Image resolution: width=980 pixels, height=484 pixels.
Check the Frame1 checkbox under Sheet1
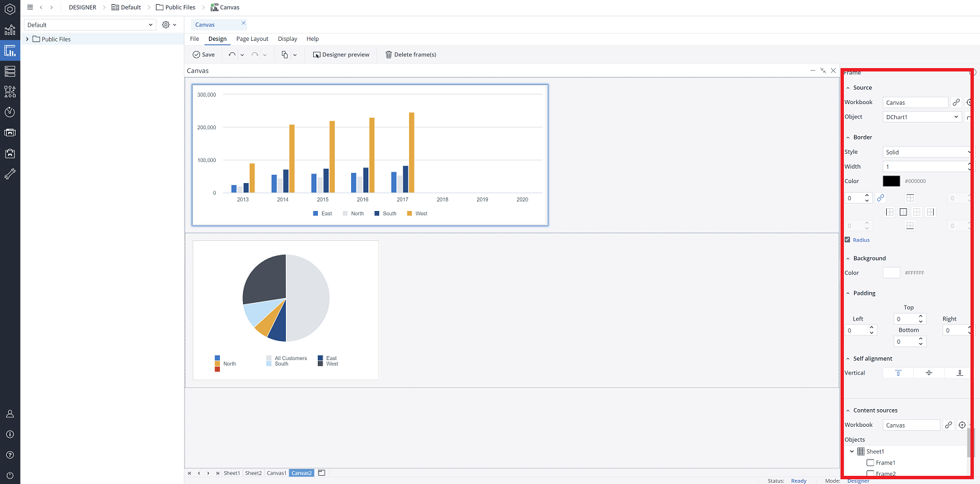point(869,462)
